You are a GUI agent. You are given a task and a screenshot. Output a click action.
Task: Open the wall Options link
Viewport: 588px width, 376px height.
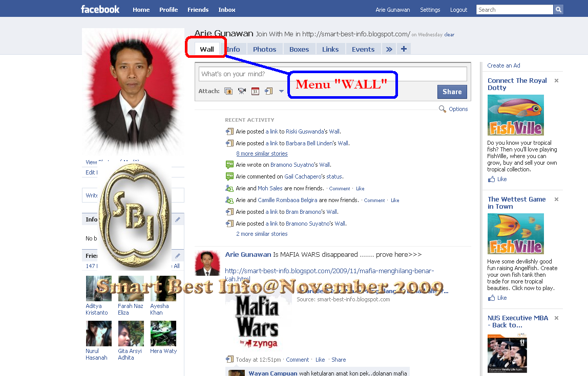click(458, 109)
